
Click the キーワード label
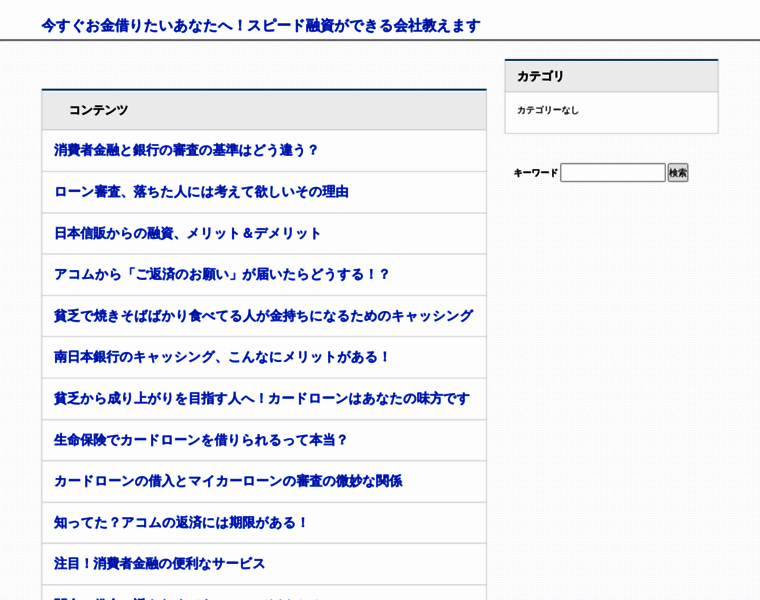click(x=536, y=173)
